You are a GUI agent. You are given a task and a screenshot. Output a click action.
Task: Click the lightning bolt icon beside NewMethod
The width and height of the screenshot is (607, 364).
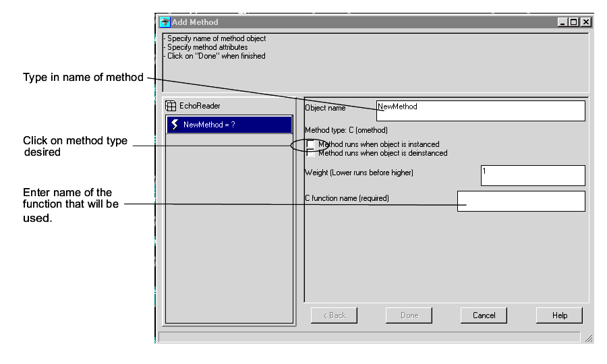(x=175, y=125)
